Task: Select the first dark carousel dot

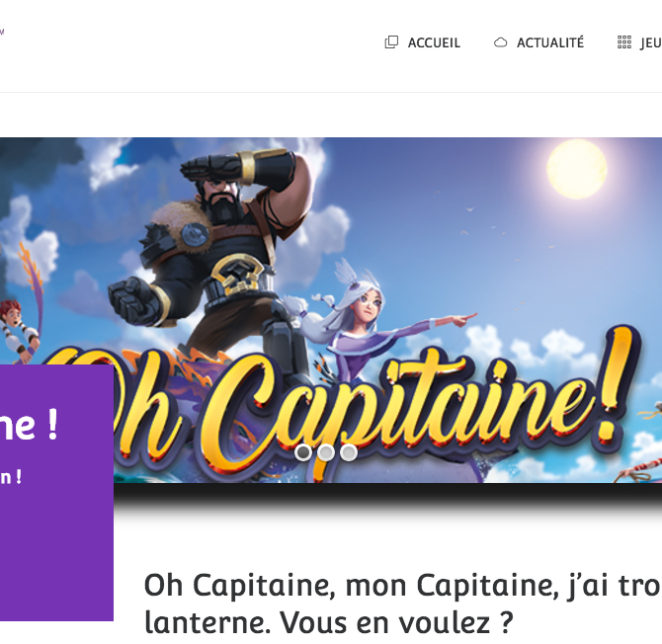Action: pyautogui.click(x=303, y=452)
